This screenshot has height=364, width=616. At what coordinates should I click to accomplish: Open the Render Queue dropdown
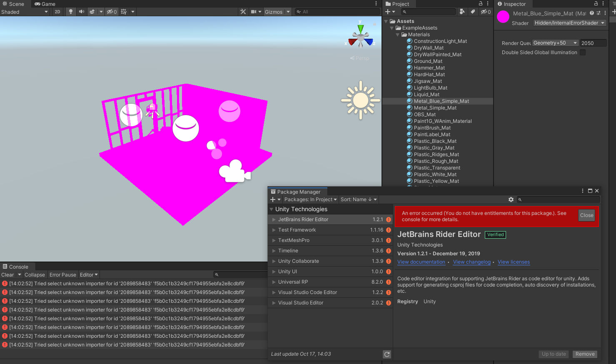556,43
